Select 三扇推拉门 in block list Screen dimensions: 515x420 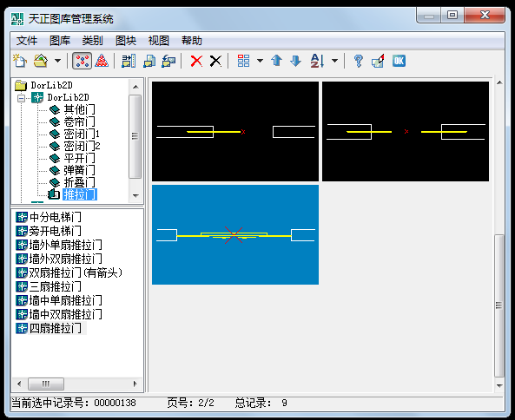[x=56, y=286]
